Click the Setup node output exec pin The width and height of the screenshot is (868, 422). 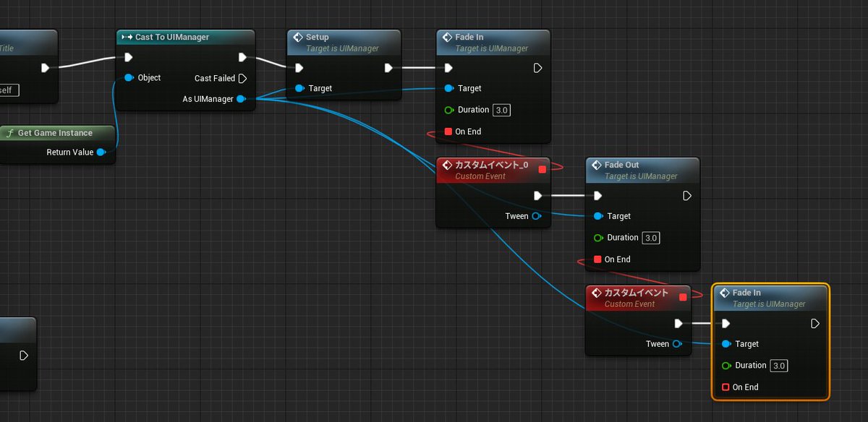(388, 68)
